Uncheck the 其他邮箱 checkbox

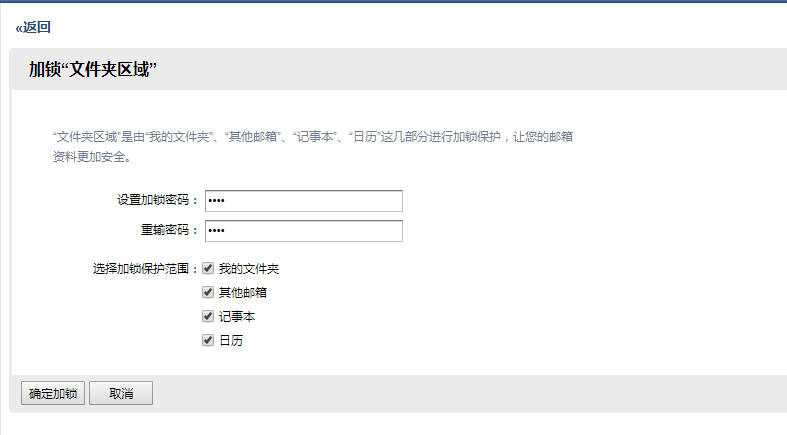pos(208,293)
